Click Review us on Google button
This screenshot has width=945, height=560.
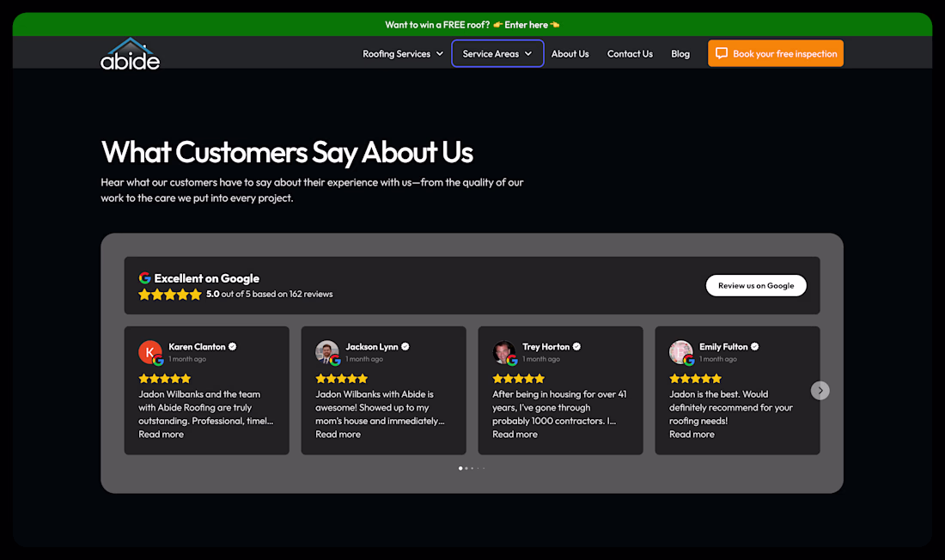tap(756, 285)
